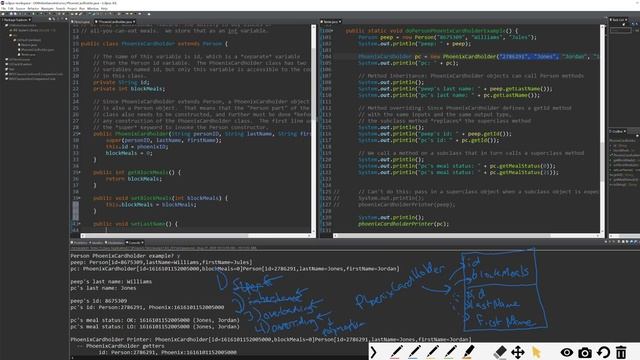Select the green pen tool

click(x=451, y=352)
